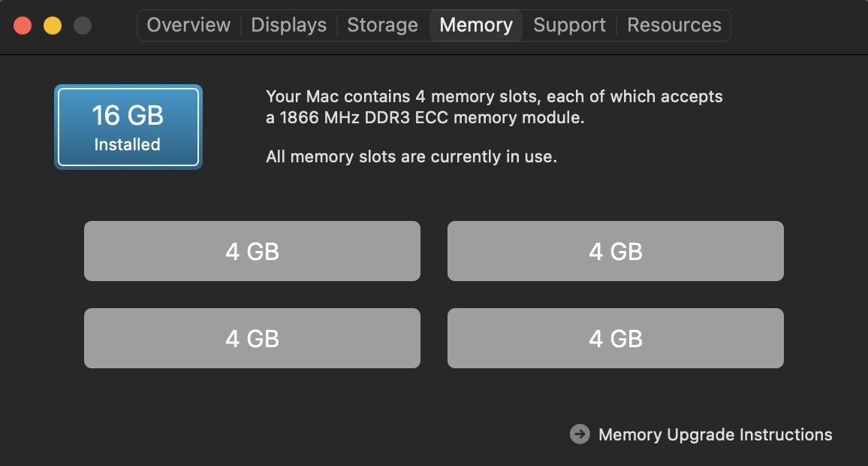The width and height of the screenshot is (868, 466).
Task: Select the currently active Memory tab
Action: click(475, 25)
